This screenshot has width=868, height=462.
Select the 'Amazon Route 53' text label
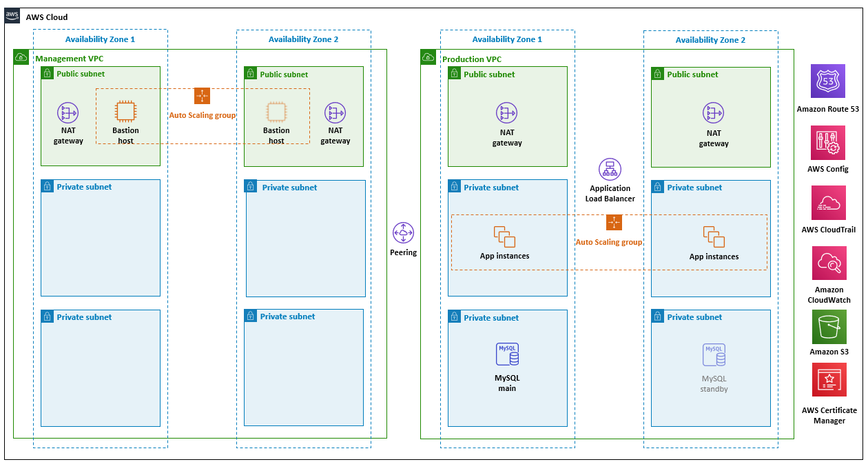click(828, 109)
